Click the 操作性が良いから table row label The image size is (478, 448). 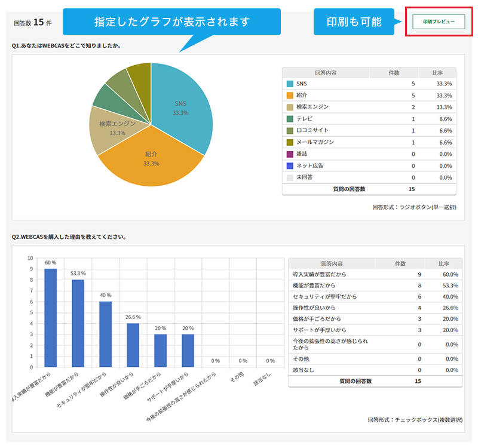[x=314, y=308]
